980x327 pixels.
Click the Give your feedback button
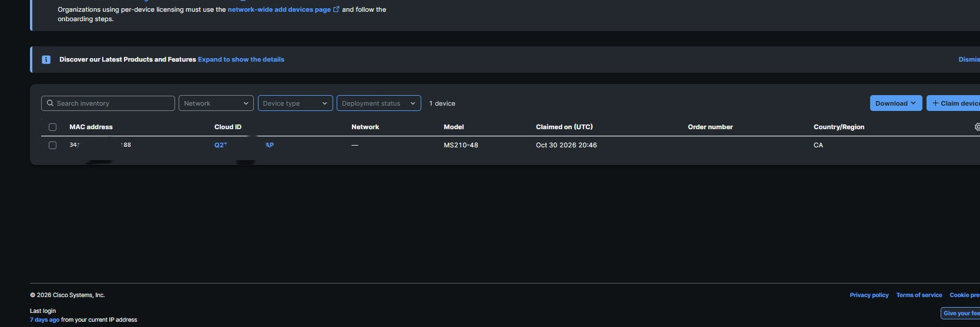pyautogui.click(x=960, y=313)
